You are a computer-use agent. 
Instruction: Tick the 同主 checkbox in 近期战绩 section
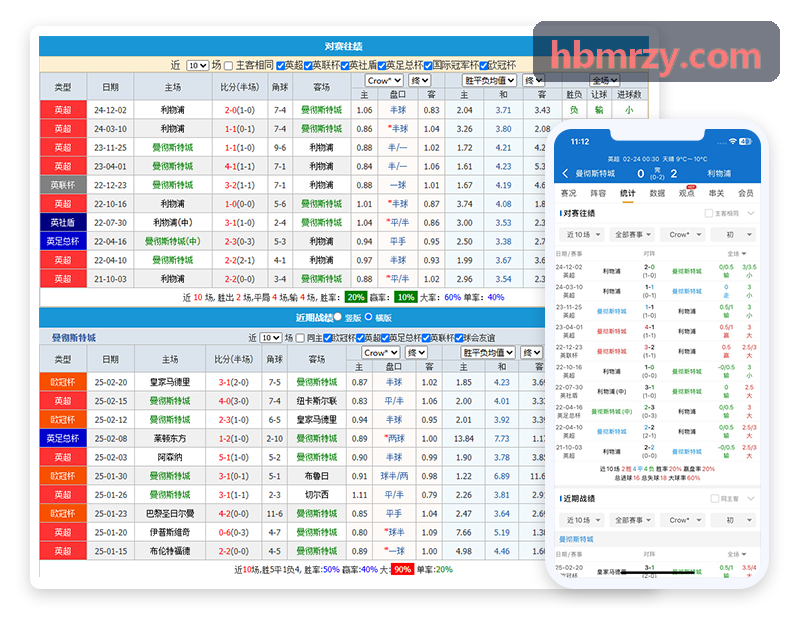(x=301, y=338)
